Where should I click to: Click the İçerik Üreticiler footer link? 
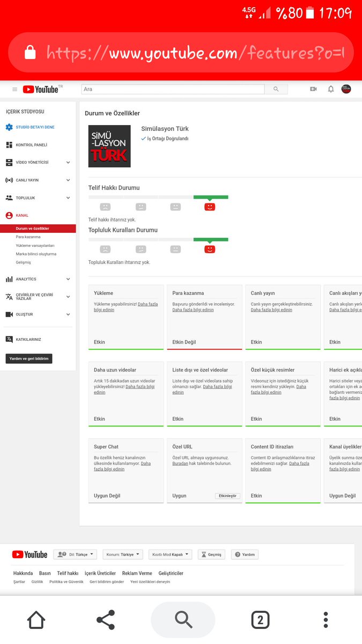[100, 573]
